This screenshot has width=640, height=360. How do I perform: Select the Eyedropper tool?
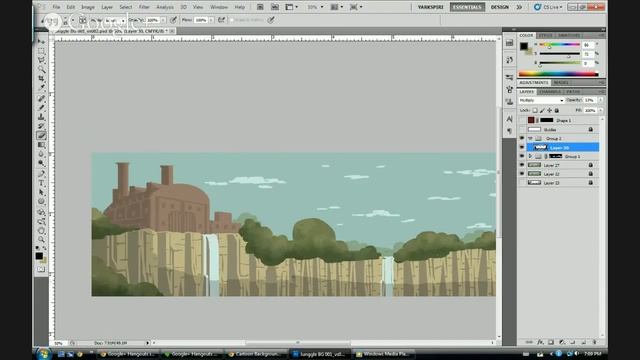pyautogui.click(x=41, y=87)
